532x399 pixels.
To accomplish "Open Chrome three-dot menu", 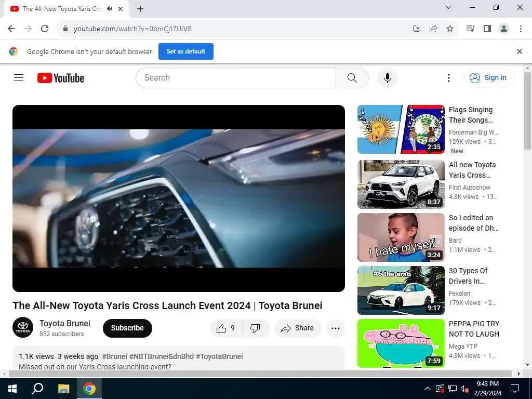I will 521,29.
